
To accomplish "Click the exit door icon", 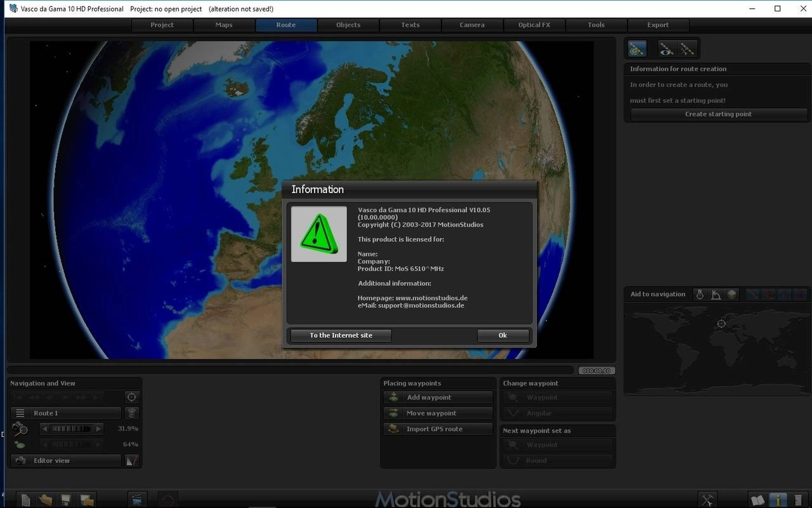I will 798,500.
